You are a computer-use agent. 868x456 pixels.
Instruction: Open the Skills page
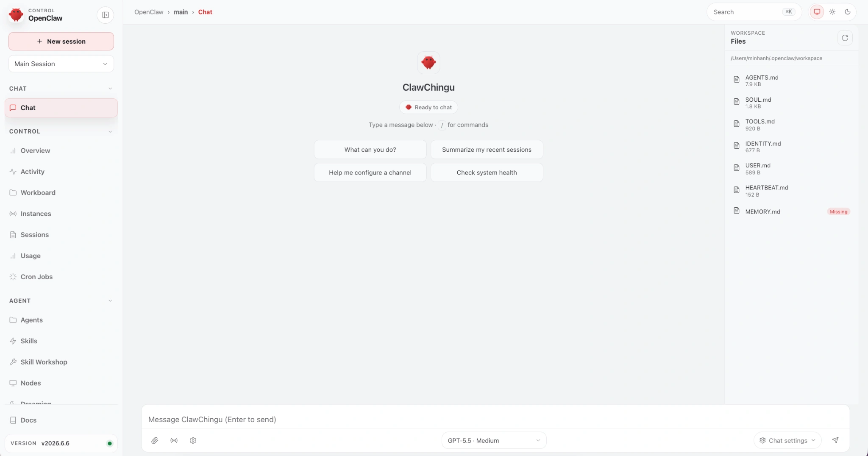coord(61,341)
